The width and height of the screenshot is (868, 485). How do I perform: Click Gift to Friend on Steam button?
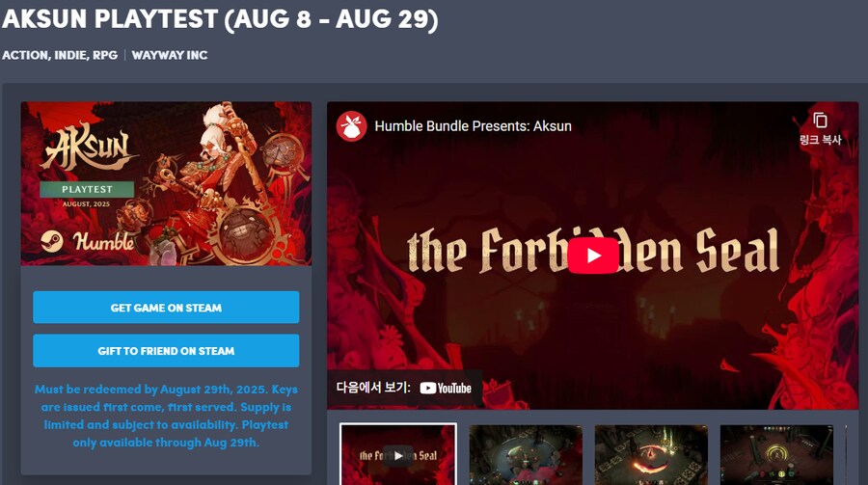[x=166, y=350]
